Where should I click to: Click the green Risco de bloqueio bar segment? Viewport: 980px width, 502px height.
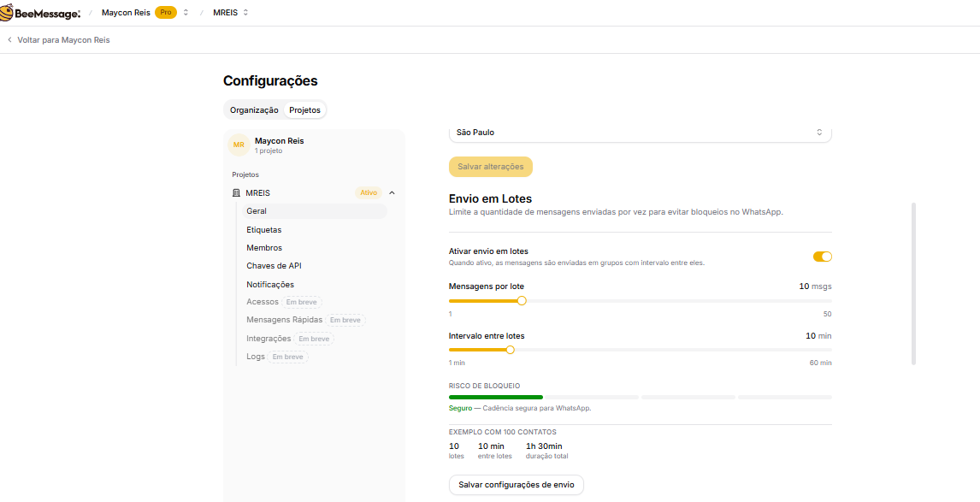coord(496,397)
